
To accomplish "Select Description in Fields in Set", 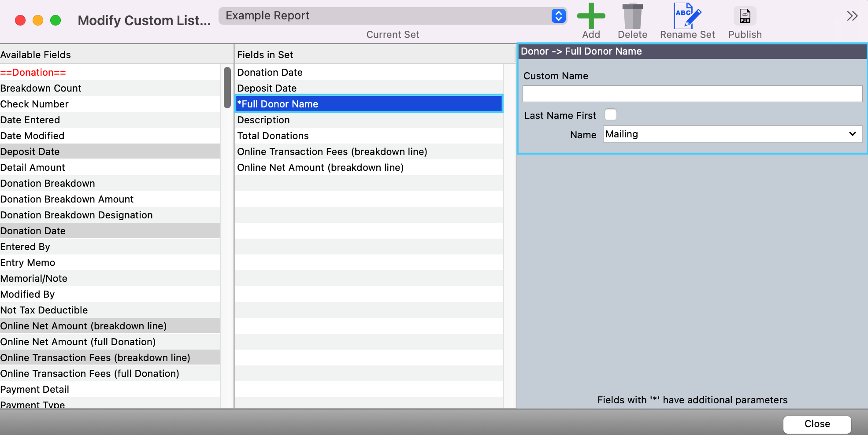I will pyautogui.click(x=263, y=120).
